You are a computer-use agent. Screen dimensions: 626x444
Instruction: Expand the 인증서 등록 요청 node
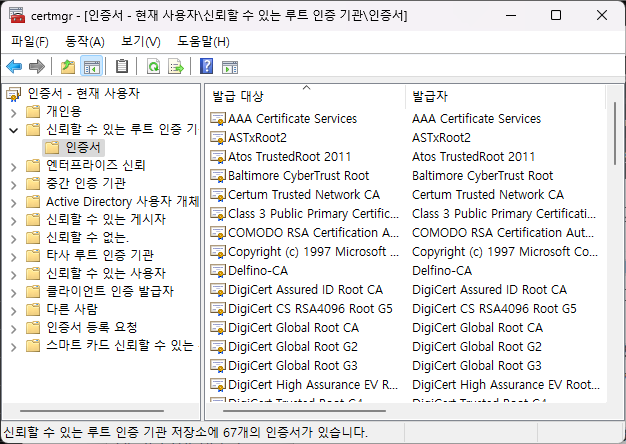pyautogui.click(x=14, y=329)
